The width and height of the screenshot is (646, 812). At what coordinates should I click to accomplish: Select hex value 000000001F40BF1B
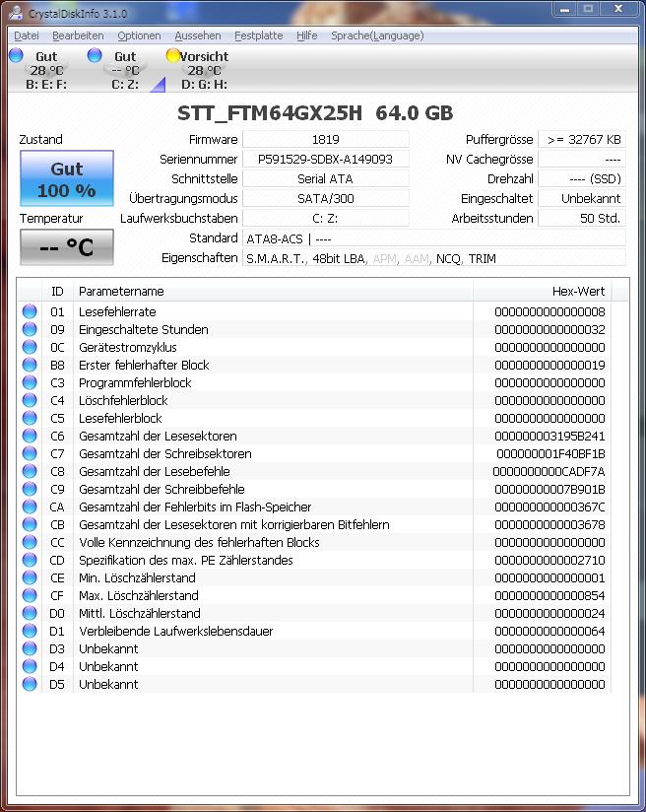pos(550,453)
